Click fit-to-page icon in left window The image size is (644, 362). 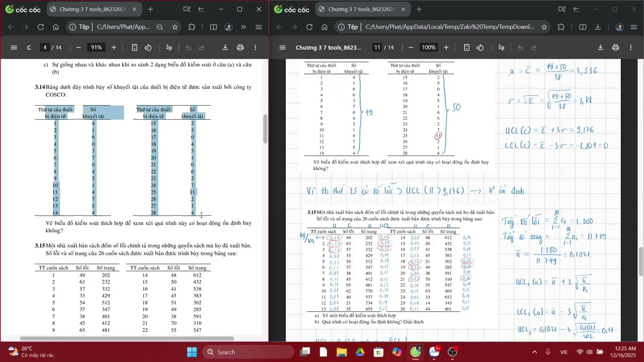point(134,47)
